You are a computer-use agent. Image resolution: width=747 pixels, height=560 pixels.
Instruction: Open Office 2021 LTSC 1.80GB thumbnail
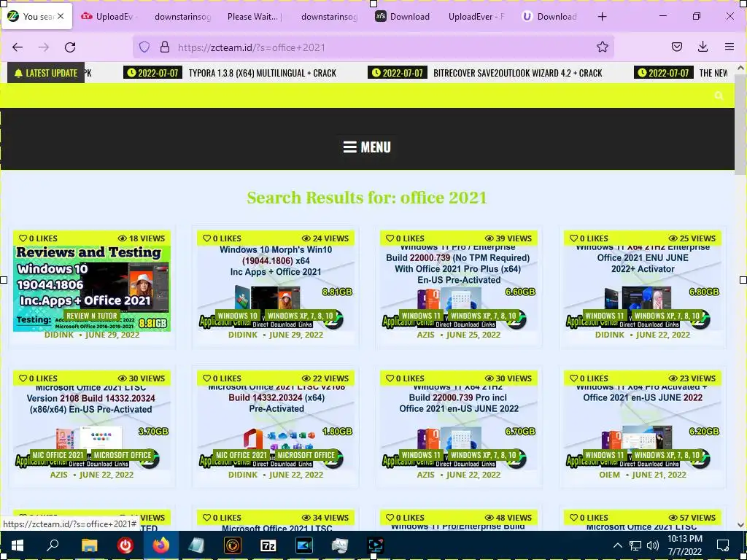point(275,427)
